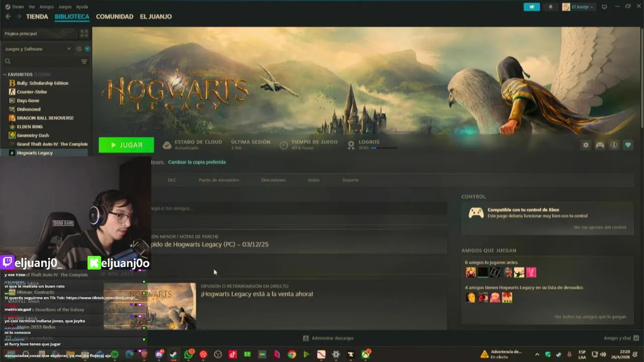Open the El Juanjo profile tab
644x362 pixels.
pos(156,17)
